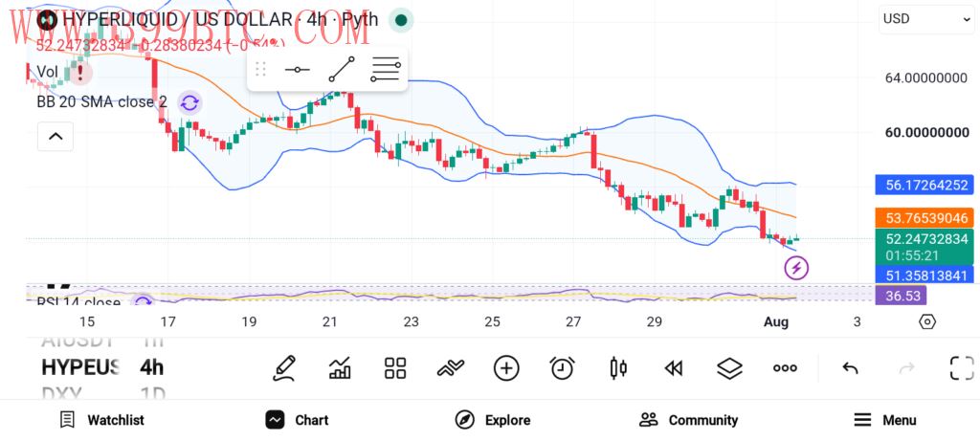Click the Bollinger Bands refresh icon

(x=189, y=103)
